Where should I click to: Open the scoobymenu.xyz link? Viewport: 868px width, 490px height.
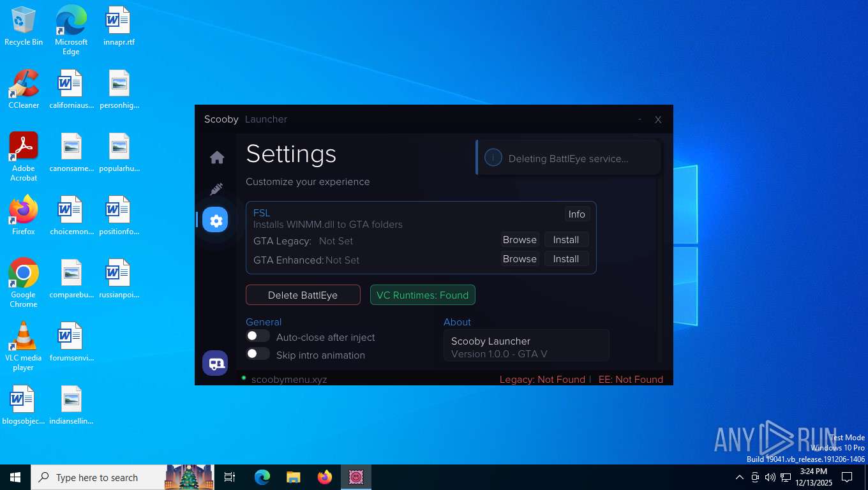(289, 380)
